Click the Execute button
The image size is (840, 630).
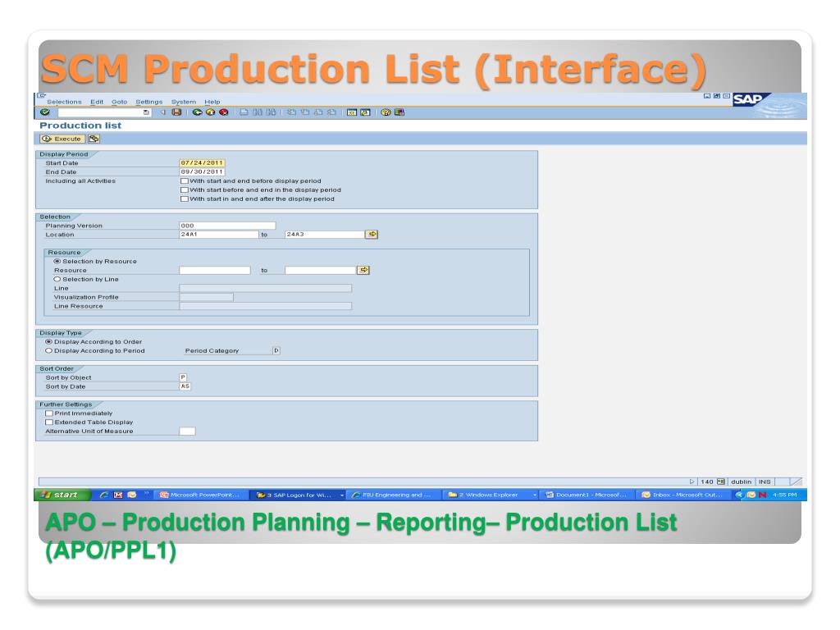[62, 139]
